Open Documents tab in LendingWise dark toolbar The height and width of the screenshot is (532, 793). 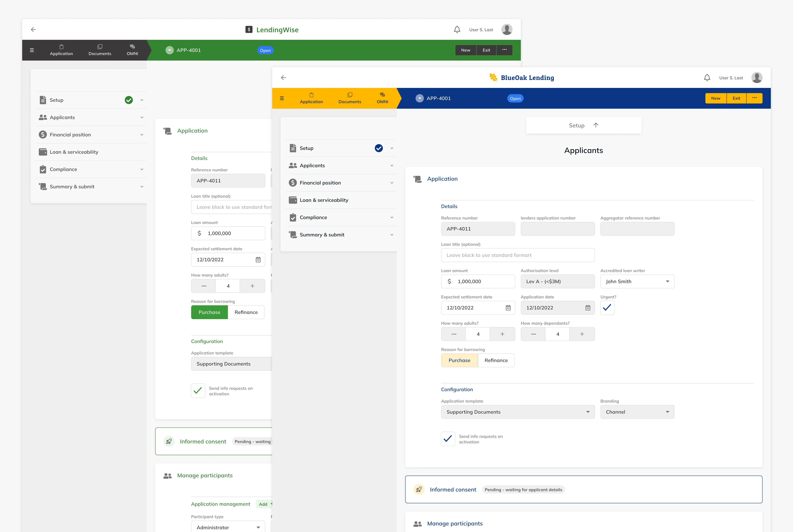pos(100,50)
